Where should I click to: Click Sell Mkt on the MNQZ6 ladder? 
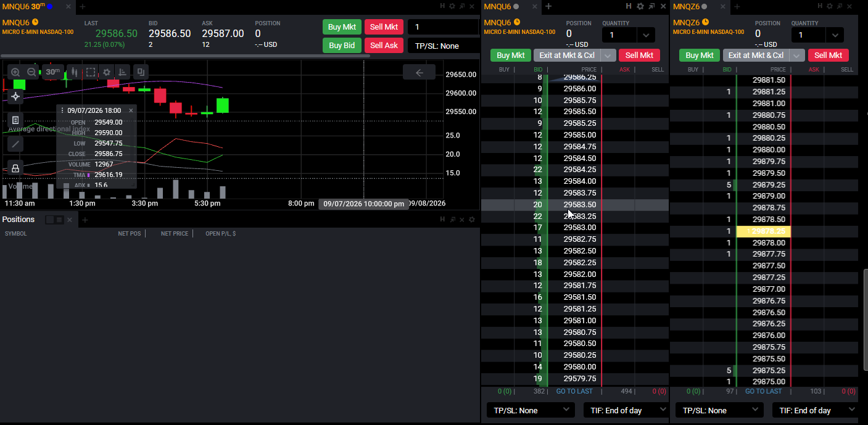[828, 56]
